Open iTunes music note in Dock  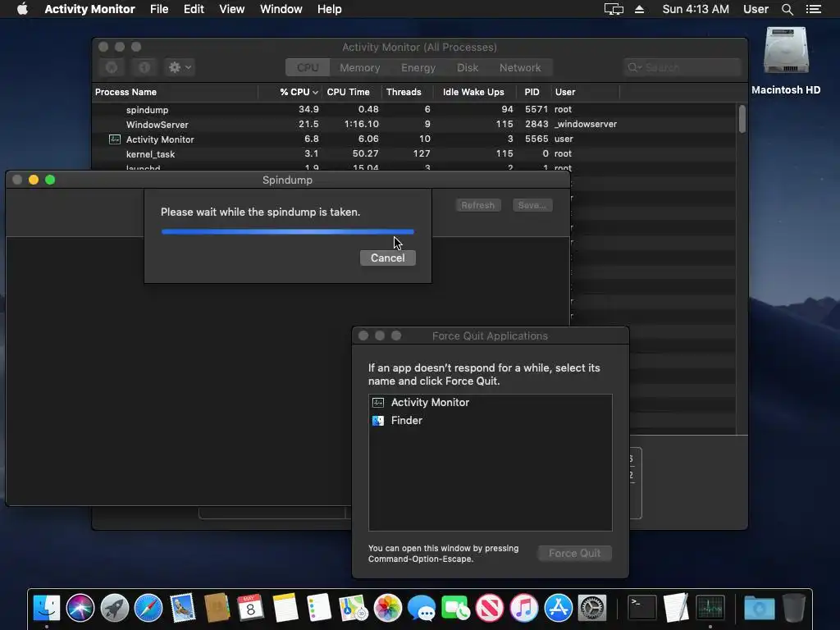pyautogui.click(x=524, y=608)
